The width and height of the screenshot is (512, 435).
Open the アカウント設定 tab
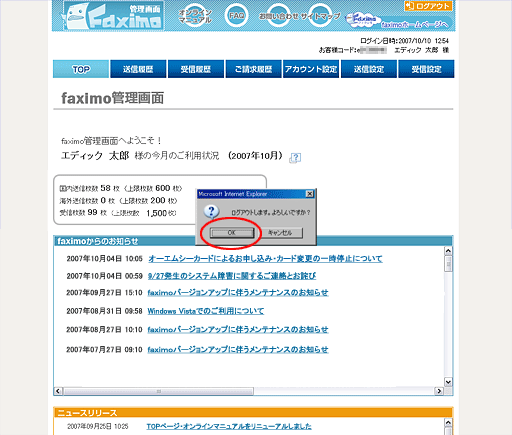click(311, 69)
